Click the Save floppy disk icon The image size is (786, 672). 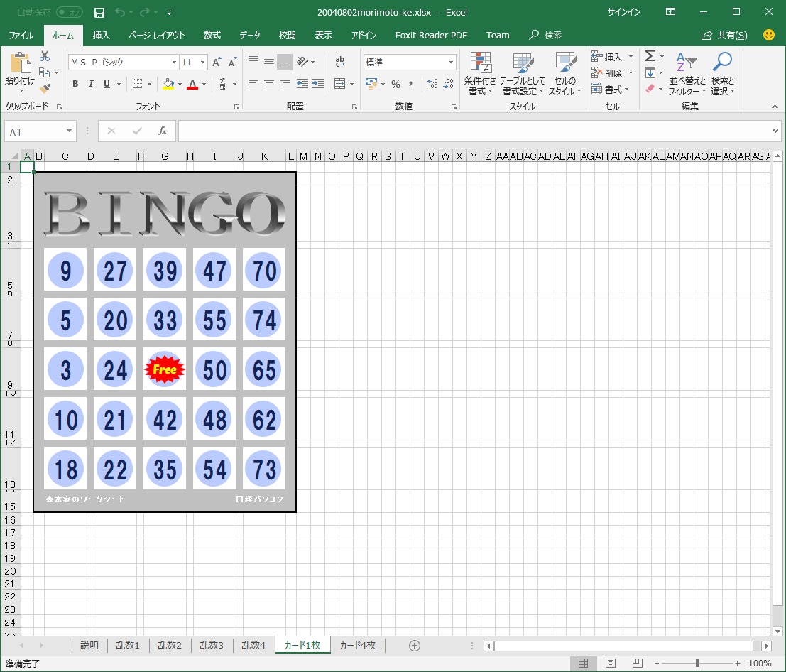[x=99, y=13]
